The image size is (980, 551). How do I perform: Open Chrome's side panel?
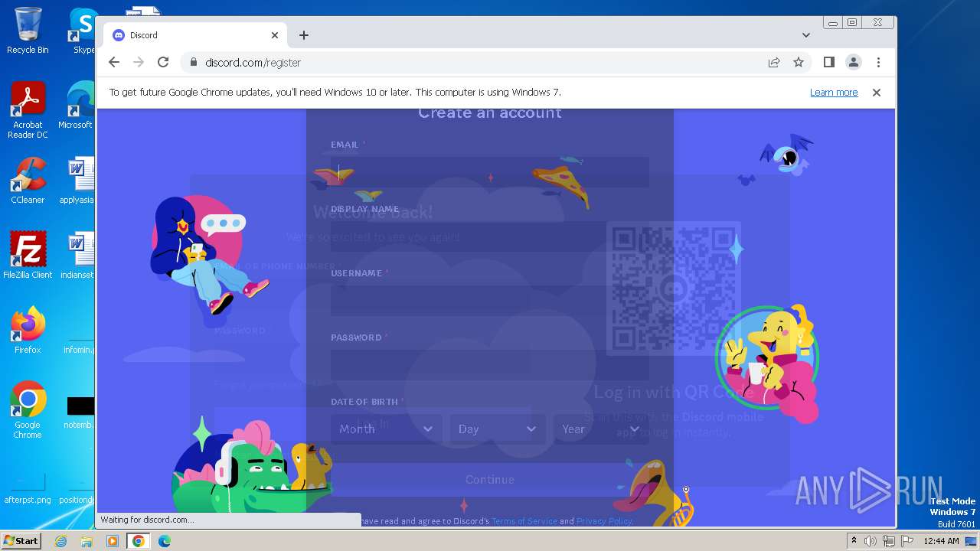pyautogui.click(x=829, y=63)
